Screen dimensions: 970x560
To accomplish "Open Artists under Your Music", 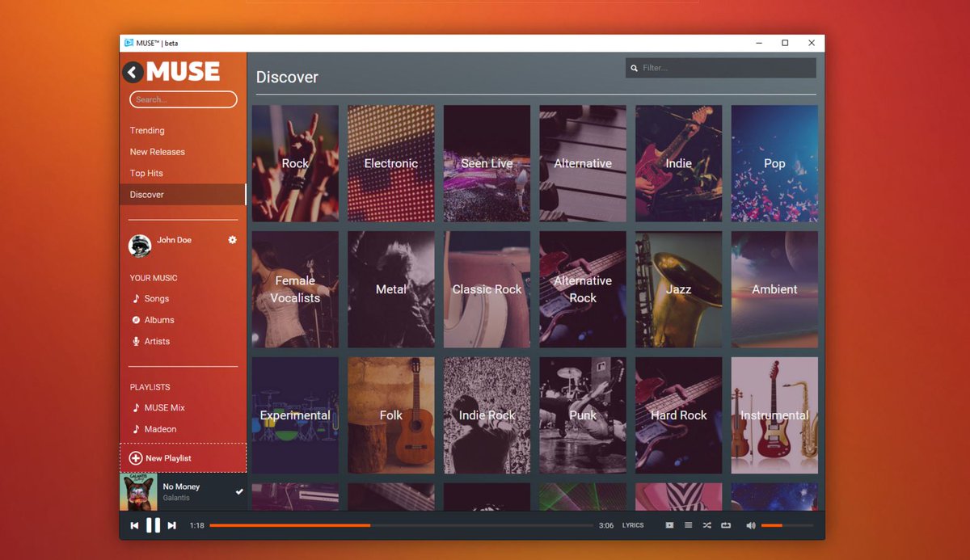I will click(x=157, y=341).
